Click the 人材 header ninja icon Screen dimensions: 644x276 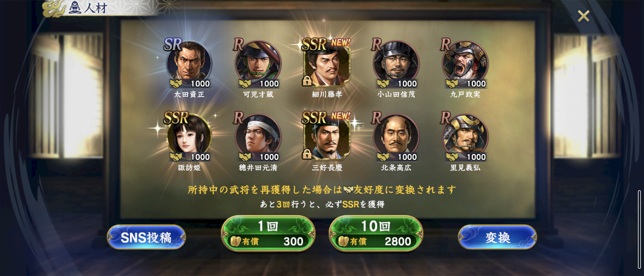(x=75, y=8)
